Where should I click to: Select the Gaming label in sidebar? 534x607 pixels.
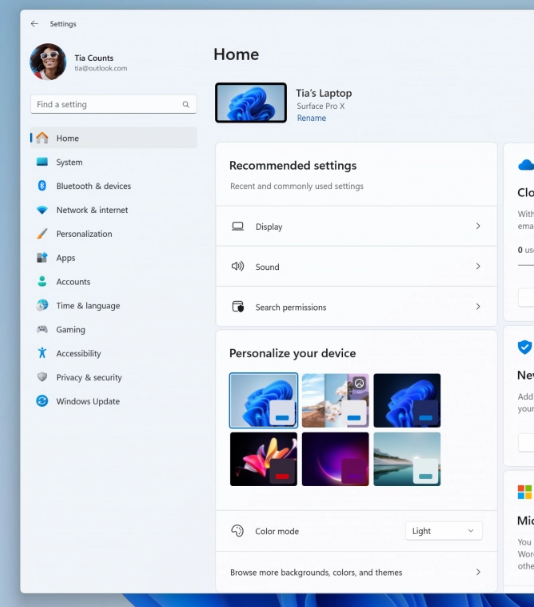click(70, 329)
